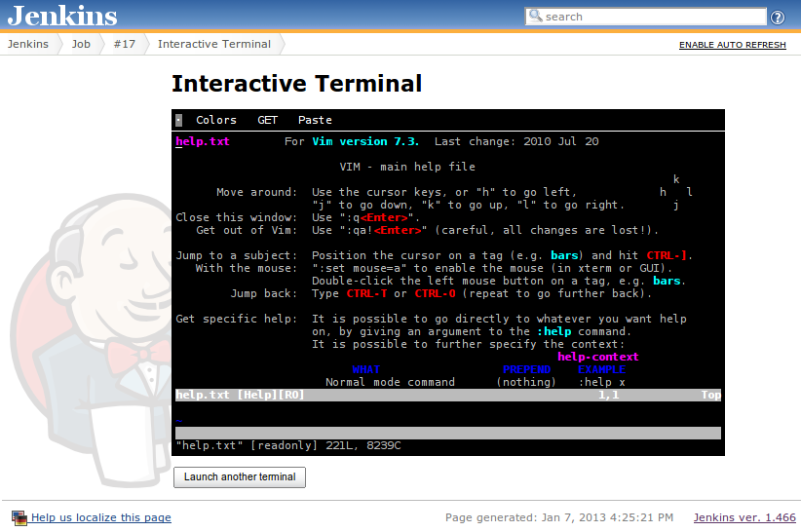Click the help.txt tag in terminal
The image size is (801, 532).
point(203,141)
